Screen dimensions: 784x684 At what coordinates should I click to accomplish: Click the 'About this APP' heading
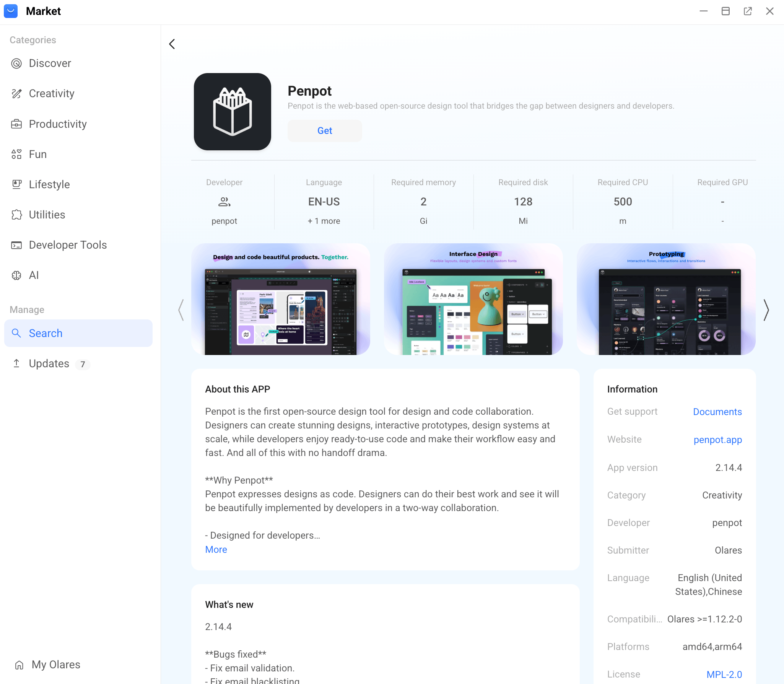(237, 389)
